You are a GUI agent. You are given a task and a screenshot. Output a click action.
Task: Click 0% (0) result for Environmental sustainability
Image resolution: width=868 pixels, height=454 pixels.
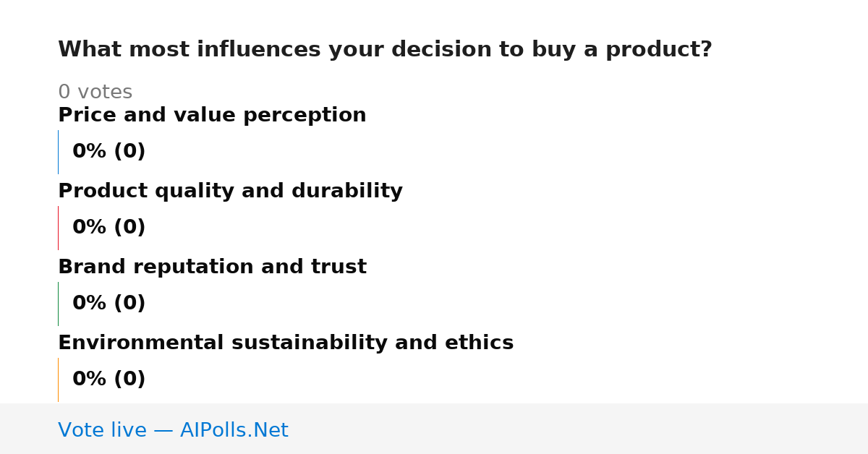click(x=109, y=380)
